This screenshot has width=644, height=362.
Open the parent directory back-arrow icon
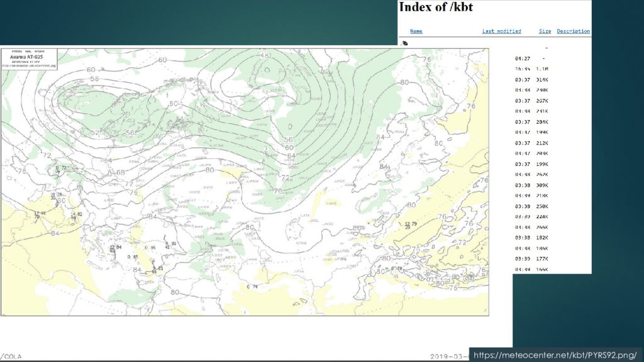(x=404, y=43)
